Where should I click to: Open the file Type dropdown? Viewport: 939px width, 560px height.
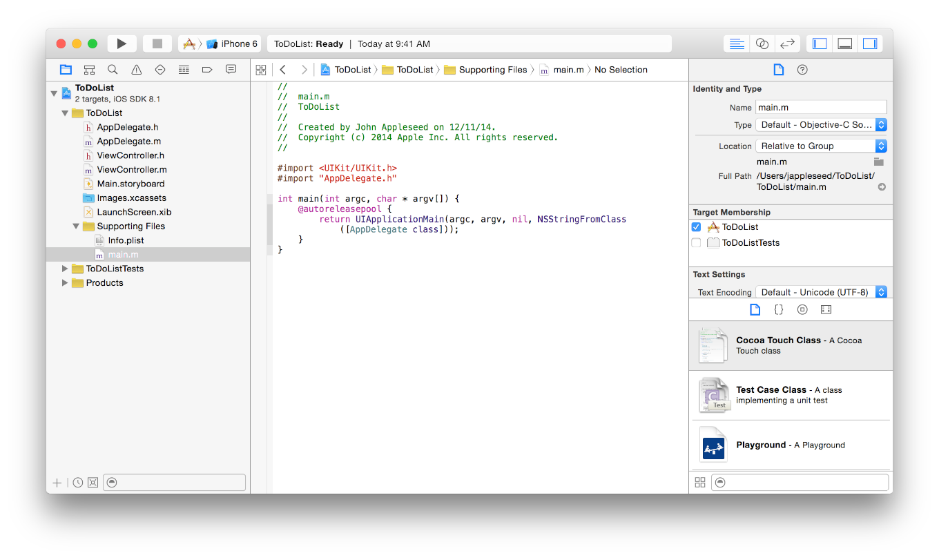[x=822, y=125]
